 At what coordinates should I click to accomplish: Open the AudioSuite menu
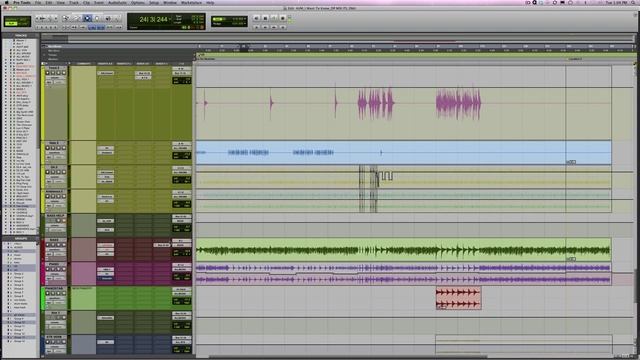(117, 2)
